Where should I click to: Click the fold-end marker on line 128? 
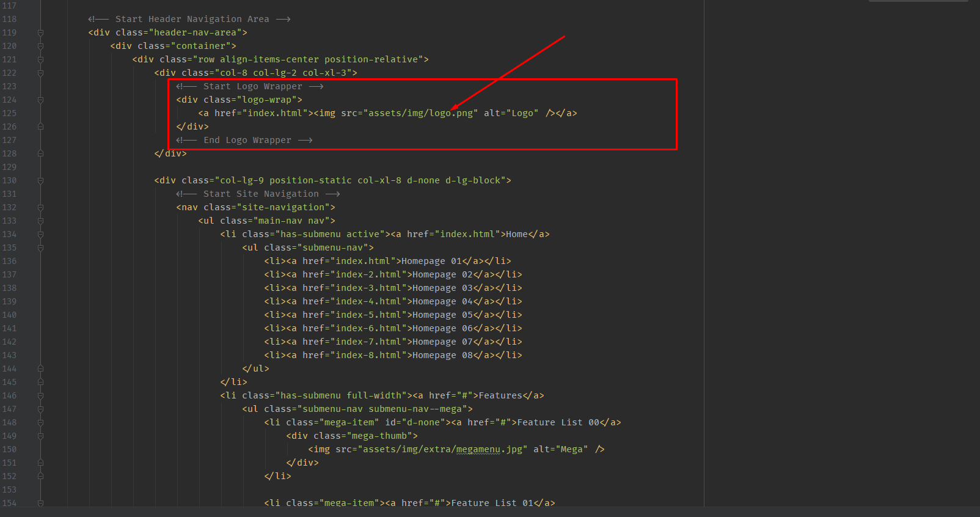pos(40,153)
